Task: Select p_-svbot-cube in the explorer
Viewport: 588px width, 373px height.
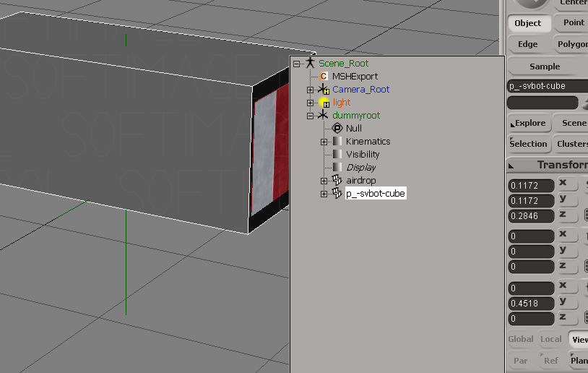Action: pos(376,194)
